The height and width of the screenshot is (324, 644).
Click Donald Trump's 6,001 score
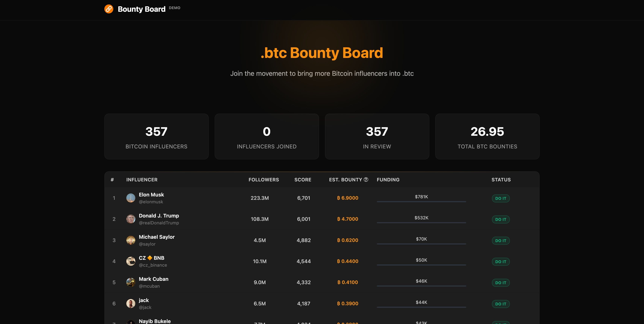(x=304, y=219)
